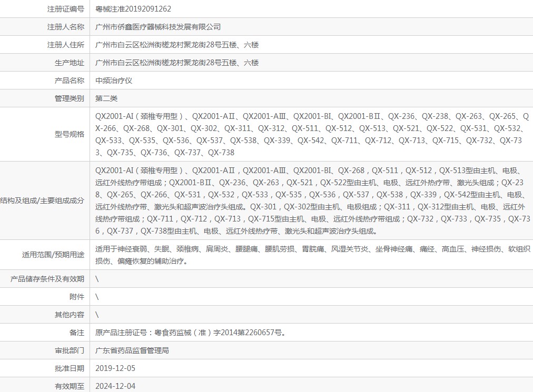Screen dimensions: 533x392
Task: Select expiry date 2024-12-04
Action: (x=115, y=386)
